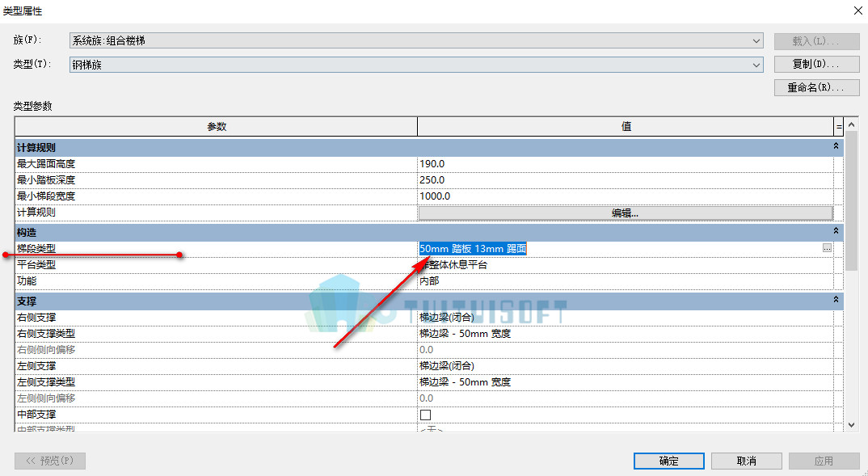Click the 确定 OK button

point(668,461)
